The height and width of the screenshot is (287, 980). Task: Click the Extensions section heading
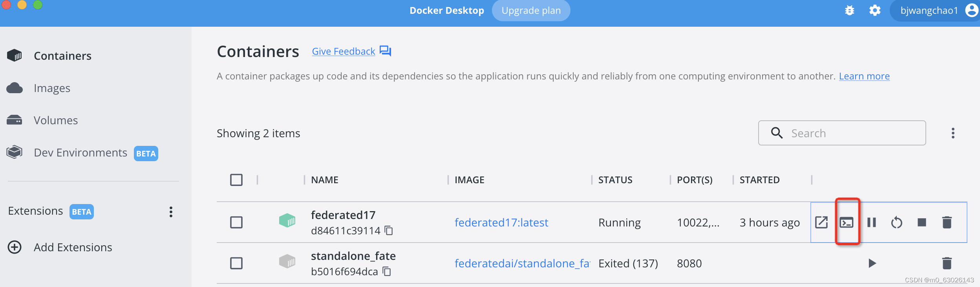35,211
